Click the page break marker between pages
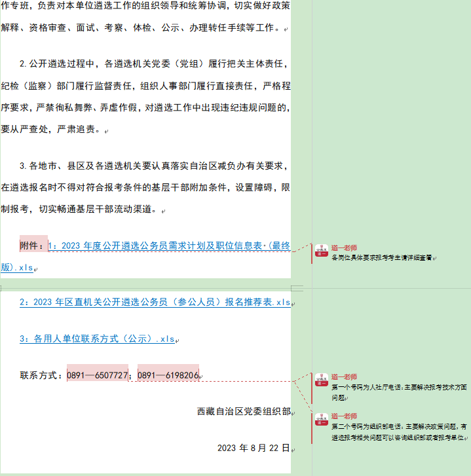Image resolution: width=471 pixels, height=476 pixels. (x=297, y=288)
